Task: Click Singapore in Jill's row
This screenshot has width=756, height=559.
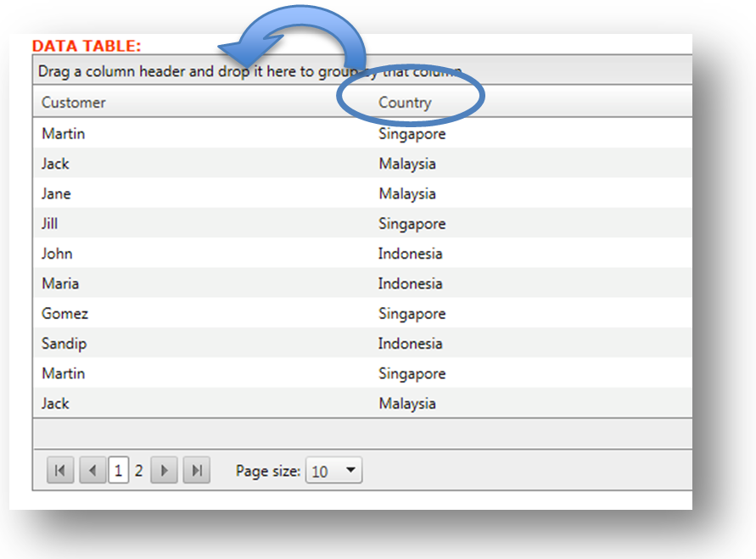Action: 412,224
